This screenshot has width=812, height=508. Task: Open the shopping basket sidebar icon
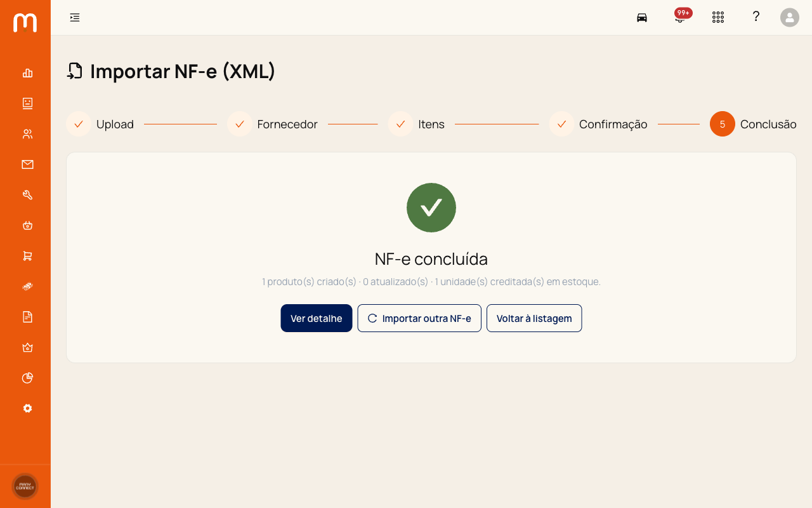(x=27, y=225)
